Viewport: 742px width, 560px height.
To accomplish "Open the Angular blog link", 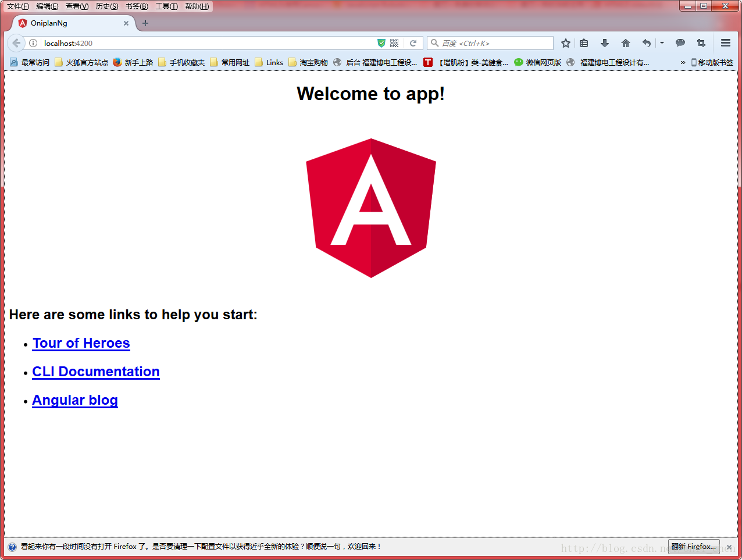I will click(75, 400).
